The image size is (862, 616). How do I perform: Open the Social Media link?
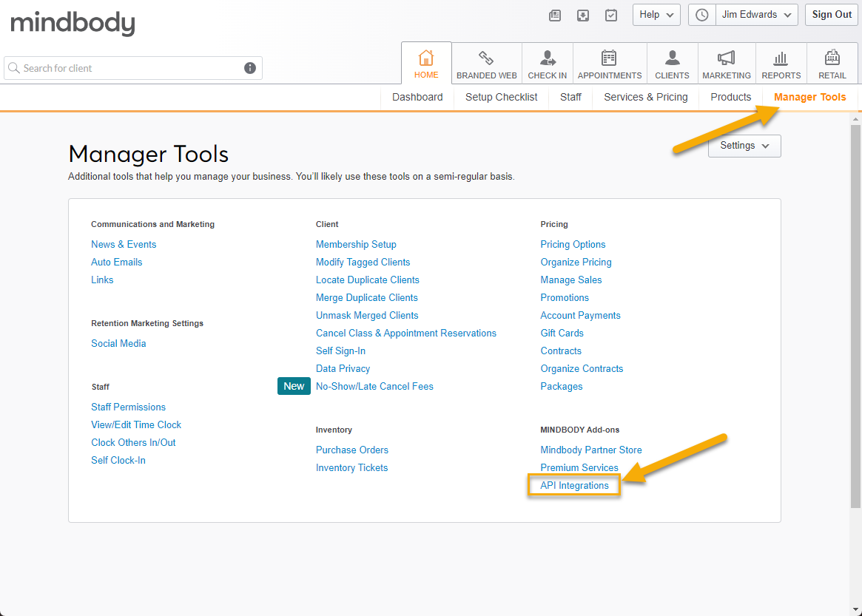[118, 343]
